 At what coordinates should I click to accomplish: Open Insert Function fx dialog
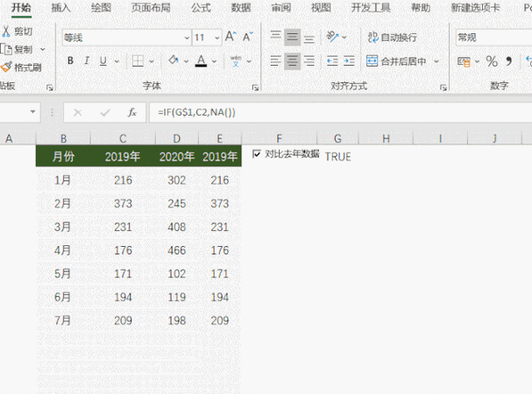(x=132, y=113)
